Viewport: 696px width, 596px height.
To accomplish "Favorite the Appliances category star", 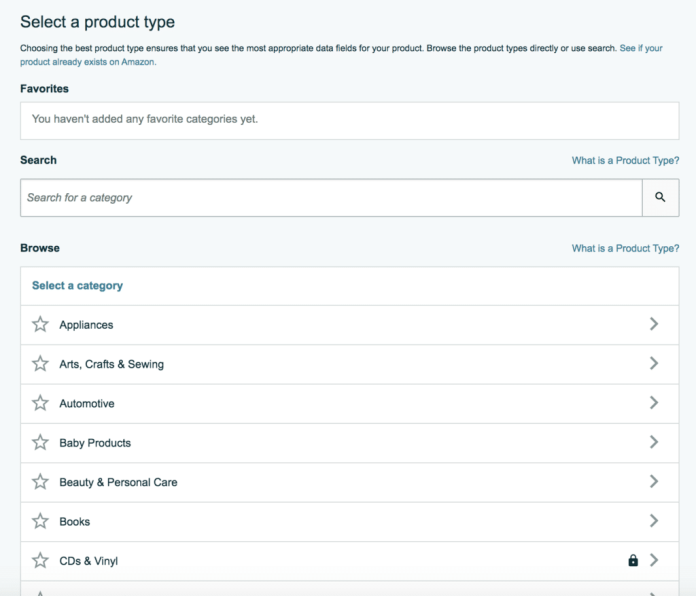I will point(40,324).
